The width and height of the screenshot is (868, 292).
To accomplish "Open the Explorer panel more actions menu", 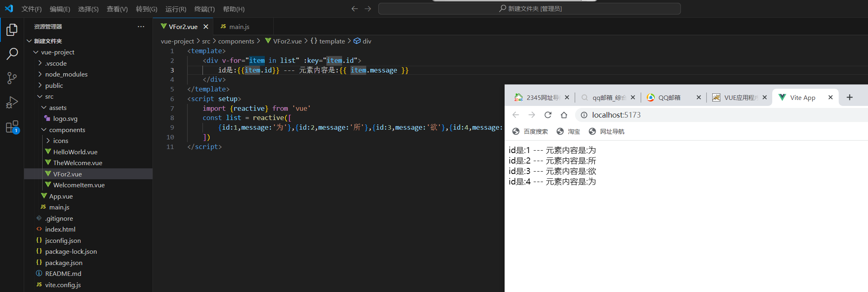I will click(x=141, y=27).
